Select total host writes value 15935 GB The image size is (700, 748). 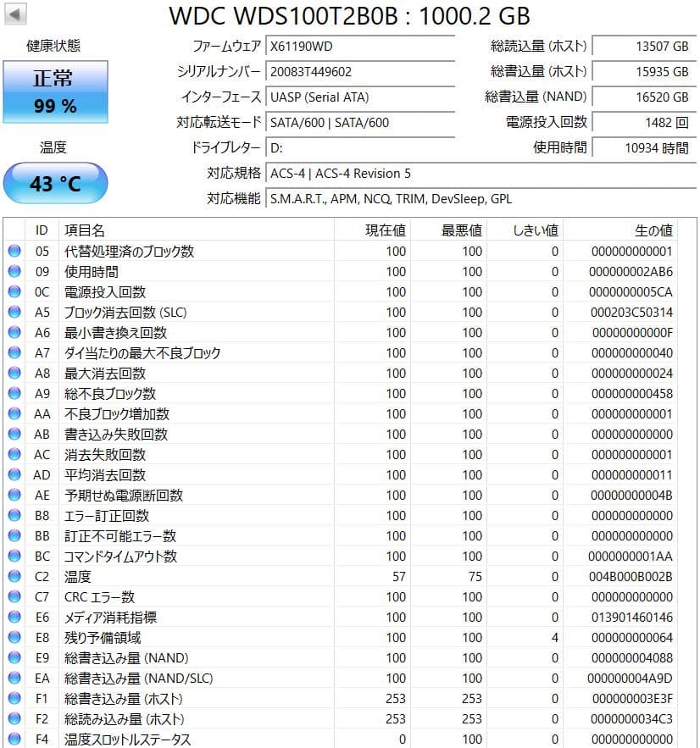click(644, 71)
